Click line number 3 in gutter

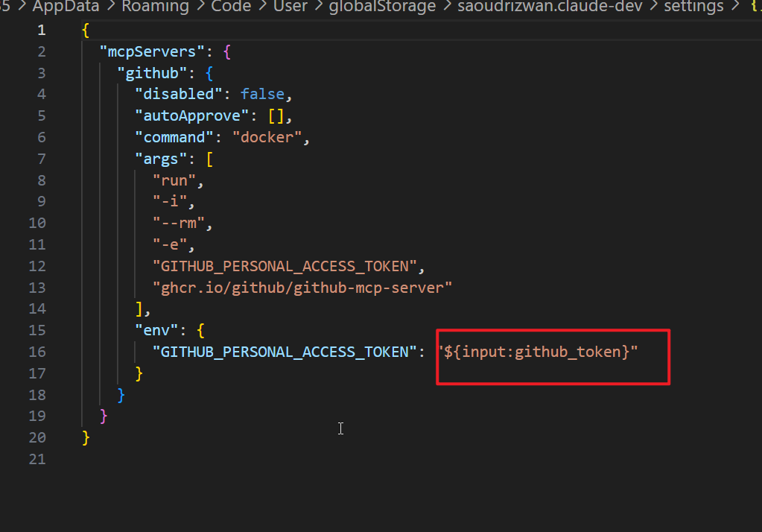tap(41, 73)
